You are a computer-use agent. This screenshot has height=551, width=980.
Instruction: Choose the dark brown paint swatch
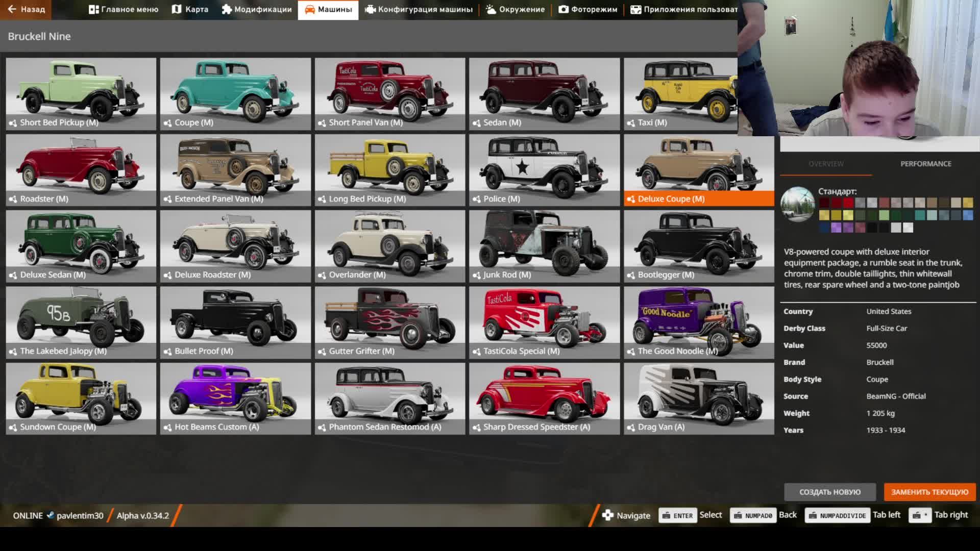tap(944, 203)
